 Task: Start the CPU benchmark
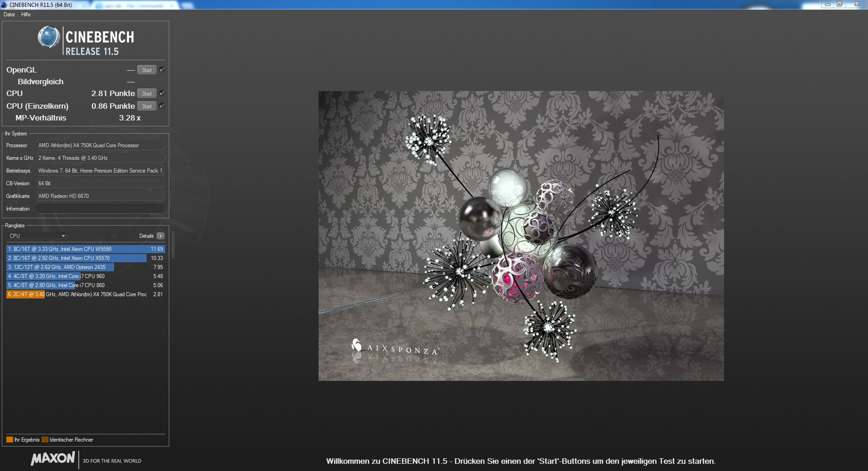coord(147,94)
